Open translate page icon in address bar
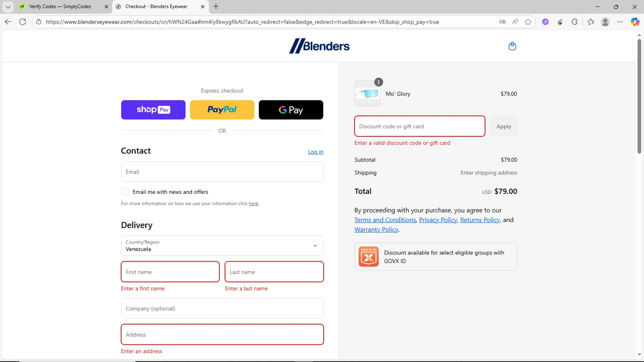This screenshot has width=644, height=362. pos(502,21)
